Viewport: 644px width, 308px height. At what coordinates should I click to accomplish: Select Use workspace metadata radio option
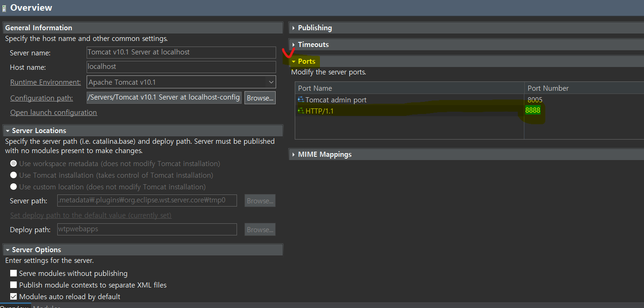pos(14,164)
